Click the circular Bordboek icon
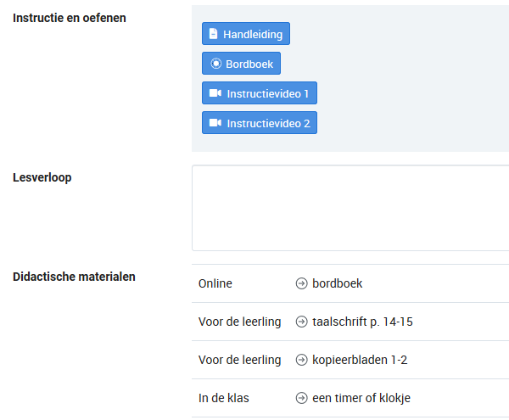 [215, 64]
